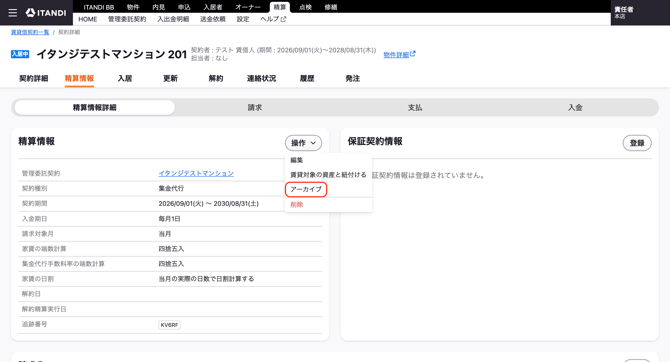
Task: Open 管理委託契約 in sub navigation
Action: [127, 19]
